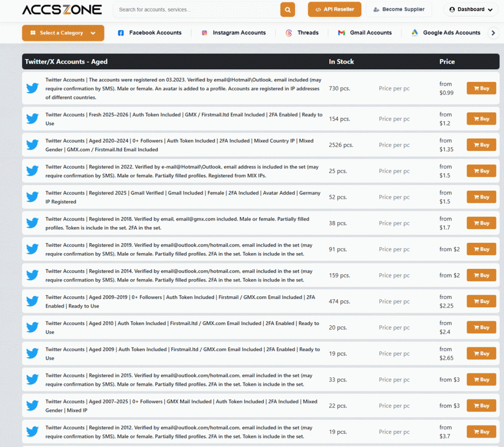
Task: Click the from $0.99 price text
Action: (x=446, y=88)
